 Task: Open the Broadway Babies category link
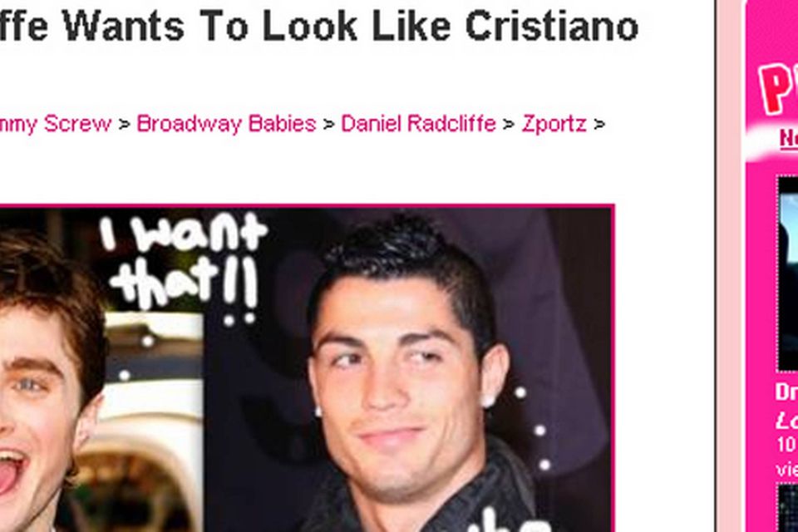pos(226,124)
